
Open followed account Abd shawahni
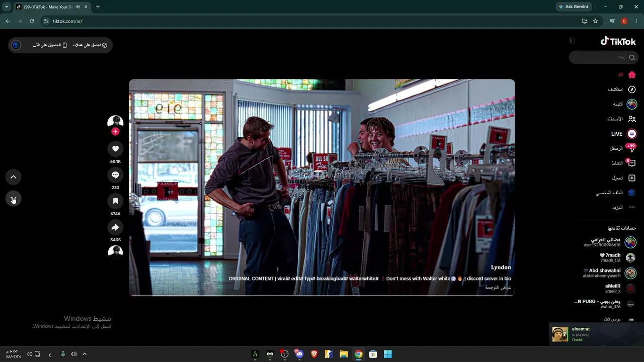pos(609,273)
